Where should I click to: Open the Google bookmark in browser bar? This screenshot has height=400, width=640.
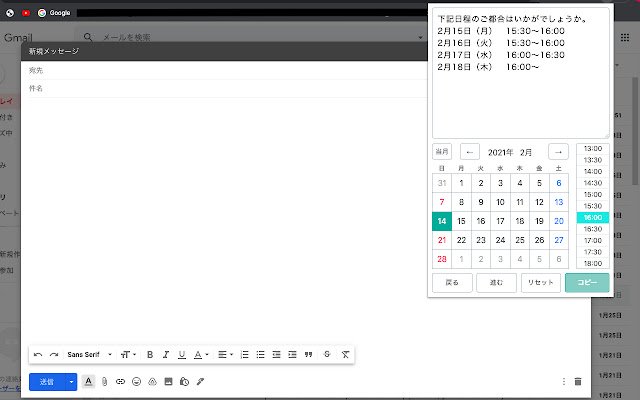[x=54, y=13]
